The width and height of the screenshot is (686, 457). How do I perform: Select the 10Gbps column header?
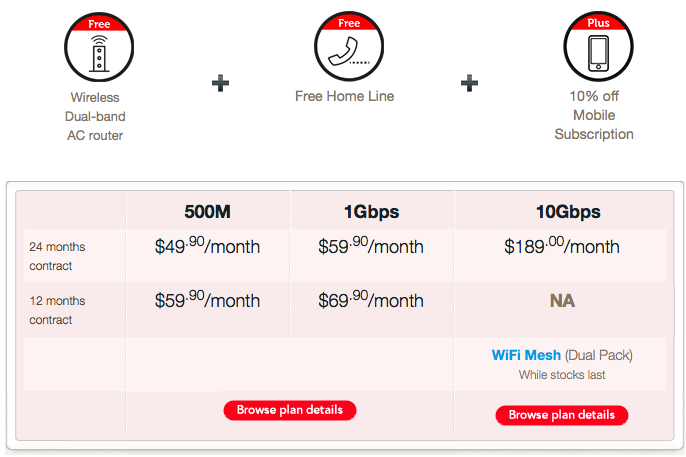[561, 212]
